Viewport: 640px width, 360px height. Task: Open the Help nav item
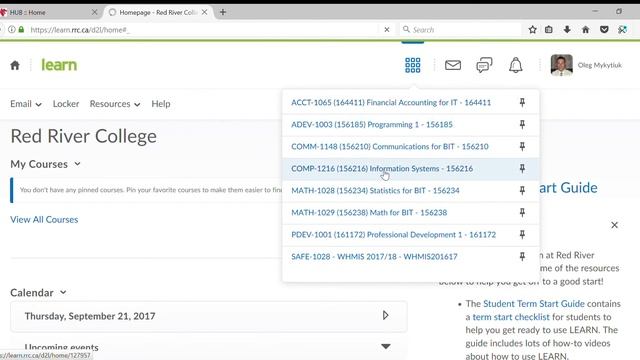click(x=160, y=104)
